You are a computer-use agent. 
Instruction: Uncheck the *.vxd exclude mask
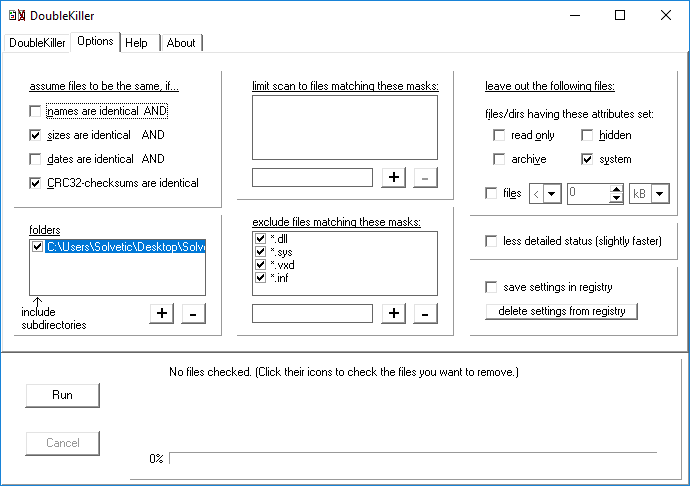click(x=261, y=265)
